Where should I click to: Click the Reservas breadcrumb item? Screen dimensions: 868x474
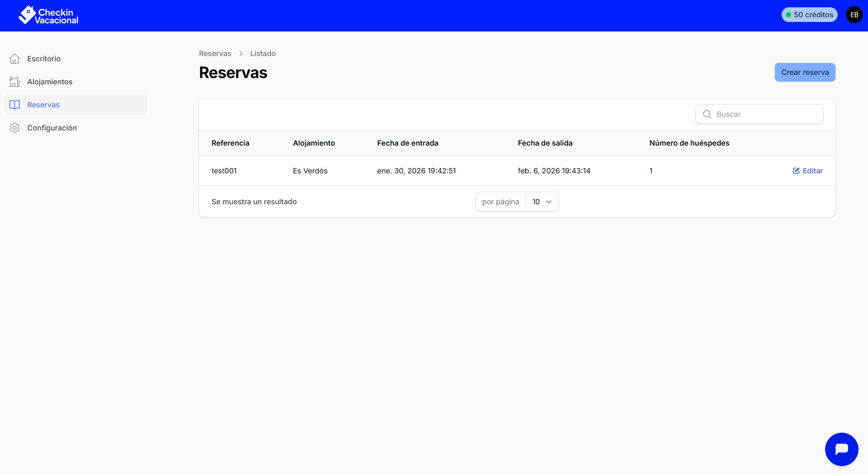(x=215, y=53)
